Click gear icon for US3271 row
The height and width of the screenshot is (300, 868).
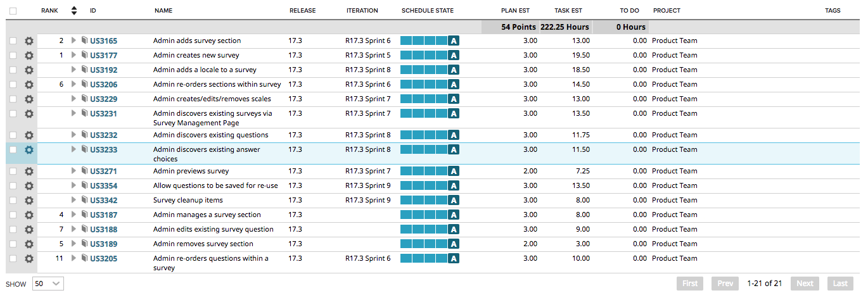(29, 172)
